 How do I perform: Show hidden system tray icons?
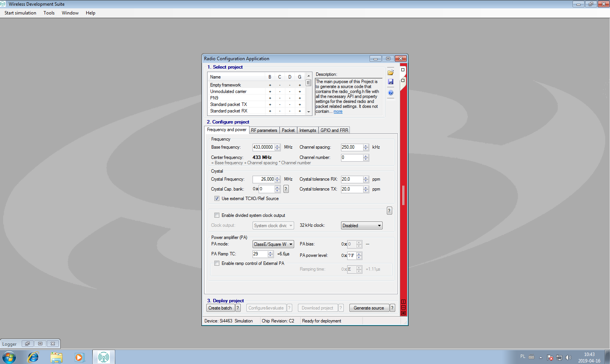click(541, 358)
